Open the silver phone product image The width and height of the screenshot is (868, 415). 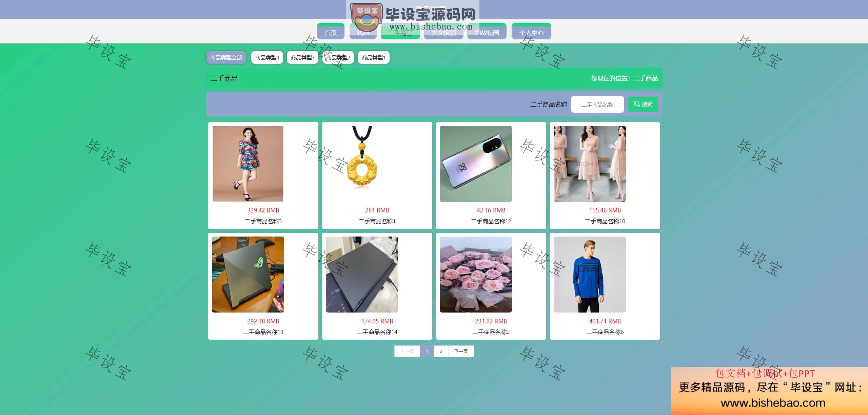(x=476, y=164)
